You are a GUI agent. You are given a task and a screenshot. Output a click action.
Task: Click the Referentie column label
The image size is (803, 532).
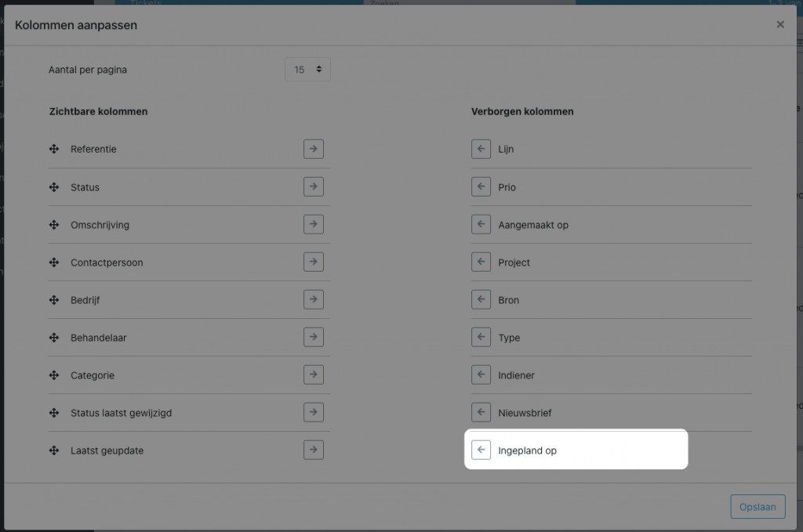[94, 149]
